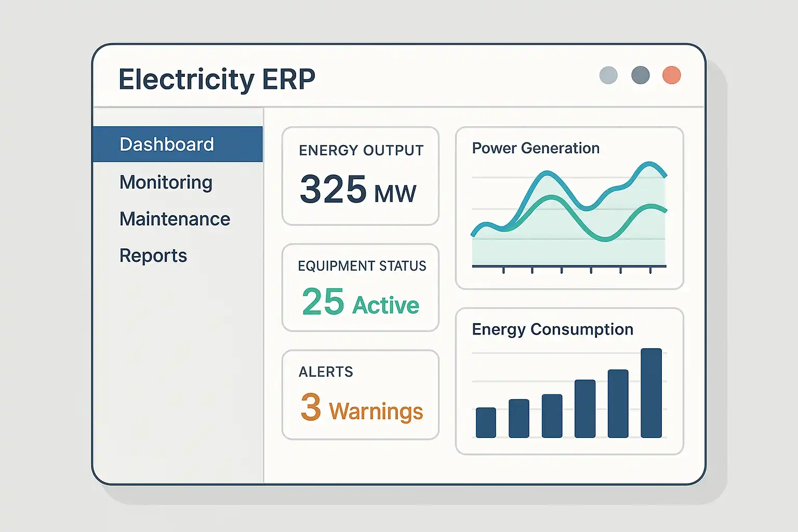The width and height of the screenshot is (798, 532).
Task: Click the 325 MW energy output value
Action: click(357, 190)
